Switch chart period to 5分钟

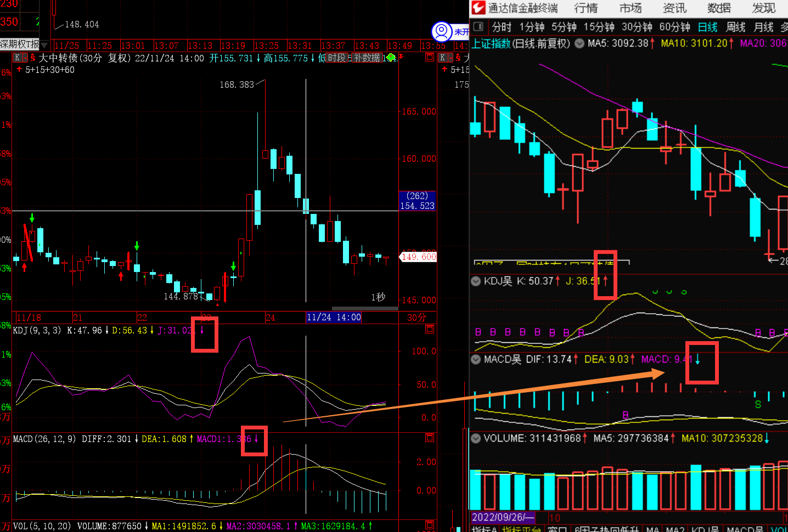[564, 27]
